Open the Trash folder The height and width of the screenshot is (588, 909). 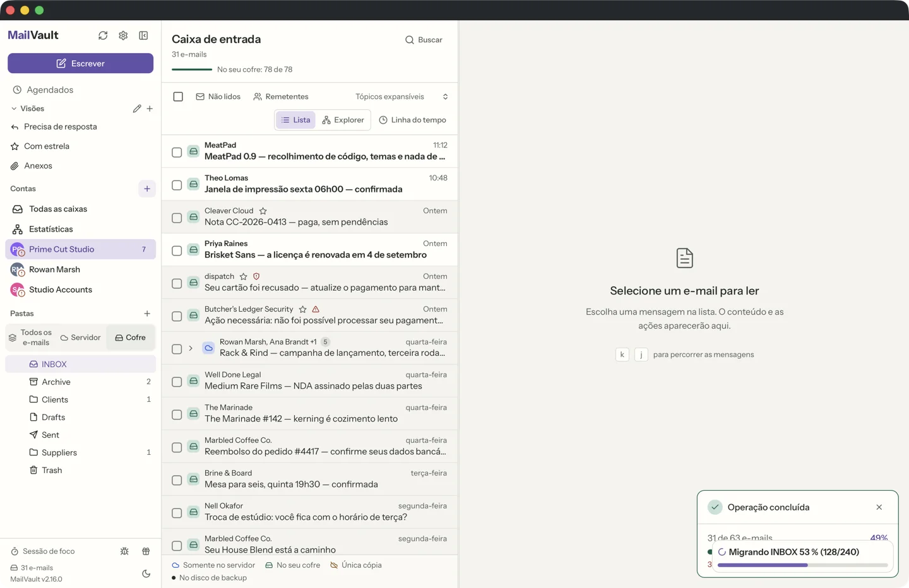pos(80,470)
